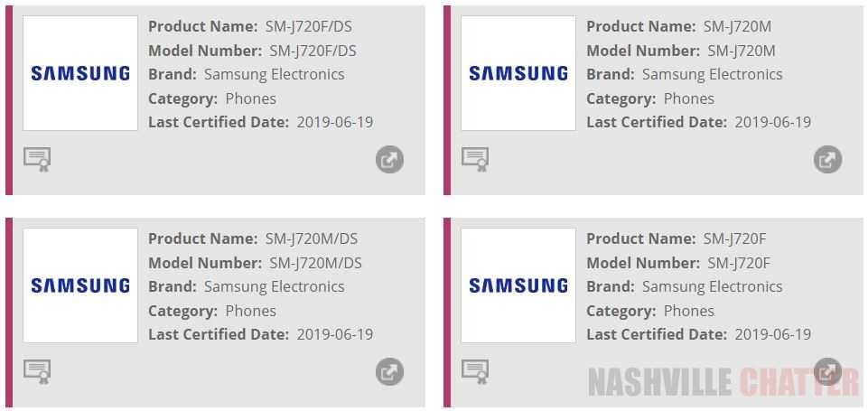
Task: Open external link icon for SM-J720M
Action: 827,160
